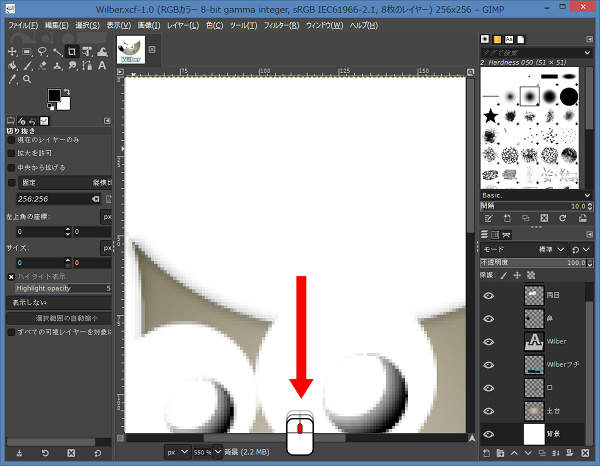This screenshot has width=600, height=466.
Task: Click the star-shaped brush in brushes panel
Action: click(491, 117)
